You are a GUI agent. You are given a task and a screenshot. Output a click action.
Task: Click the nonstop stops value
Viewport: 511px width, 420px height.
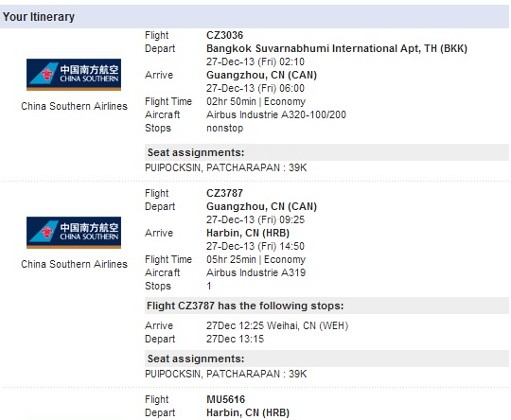pos(225,128)
